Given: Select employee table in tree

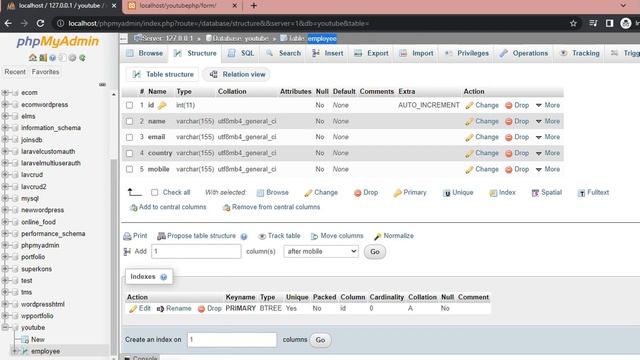Looking at the screenshot, I should 45,351.
